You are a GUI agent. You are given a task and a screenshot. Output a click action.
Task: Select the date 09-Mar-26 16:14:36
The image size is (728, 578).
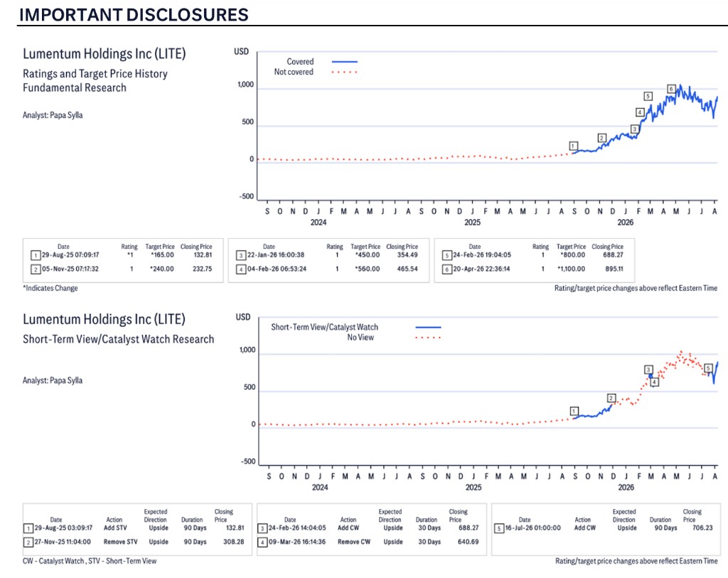[x=297, y=542]
